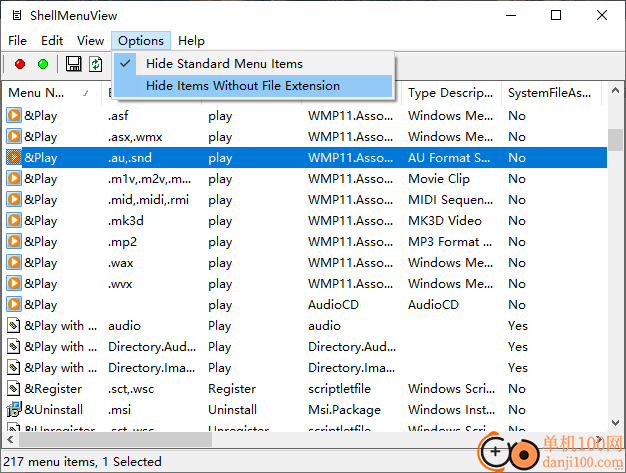Viewport: 626px width, 473px height.
Task: Click the media player icon on the .mk3d row
Action: (x=14, y=220)
